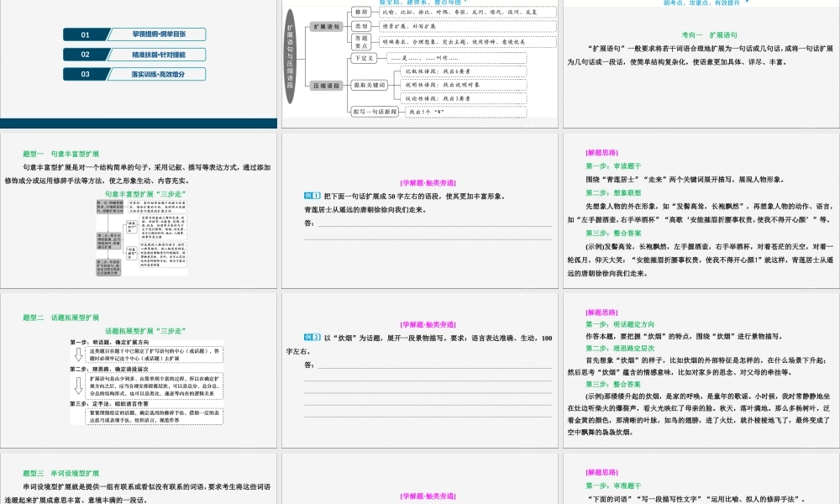The image size is (840, 504).
Task: Select the 03 agenda number block
Action: (x=86, y=75)
